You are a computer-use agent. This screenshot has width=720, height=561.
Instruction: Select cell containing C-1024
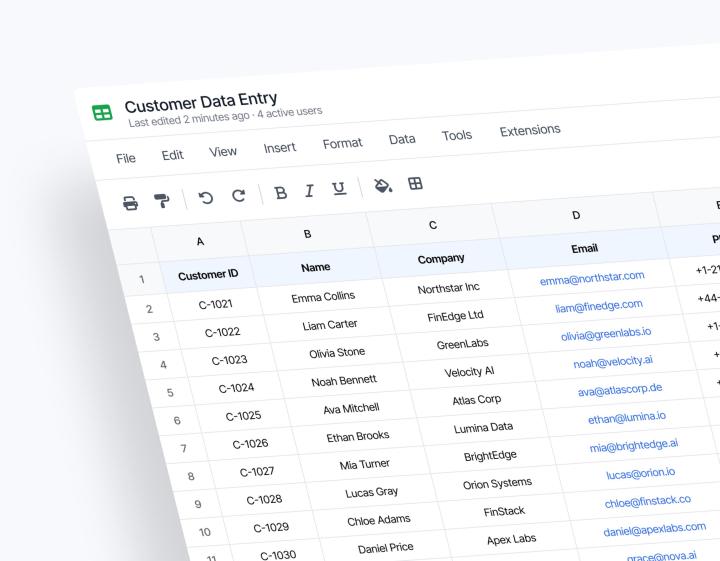click(x=236, y=388)
